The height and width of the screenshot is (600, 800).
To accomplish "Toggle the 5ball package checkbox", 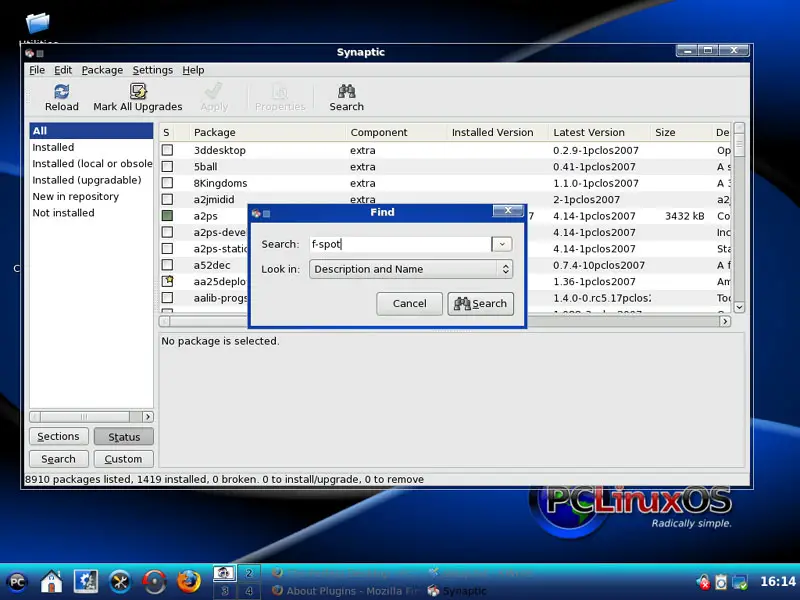I will point(167,166).
